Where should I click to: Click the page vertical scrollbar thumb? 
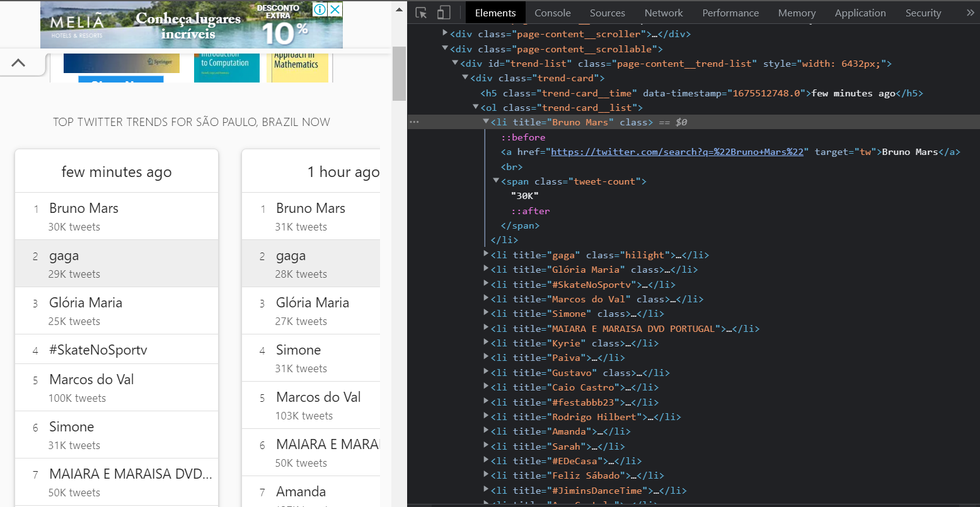click(399, 73)
